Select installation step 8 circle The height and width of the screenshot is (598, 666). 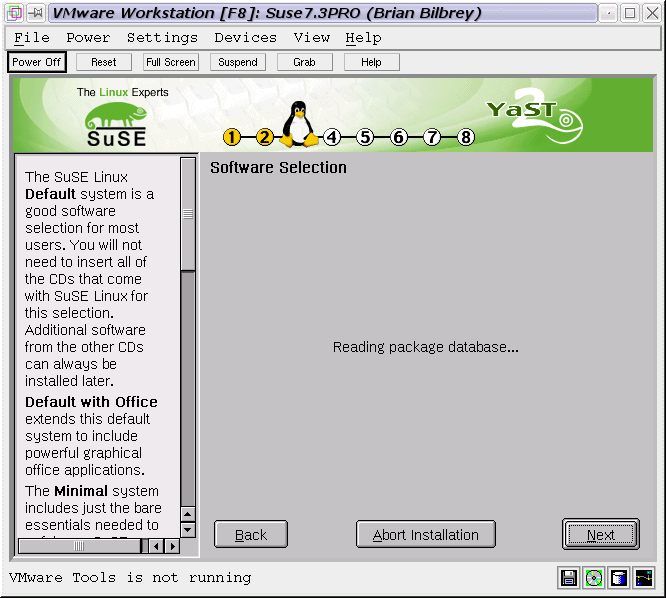pos(466,138)
